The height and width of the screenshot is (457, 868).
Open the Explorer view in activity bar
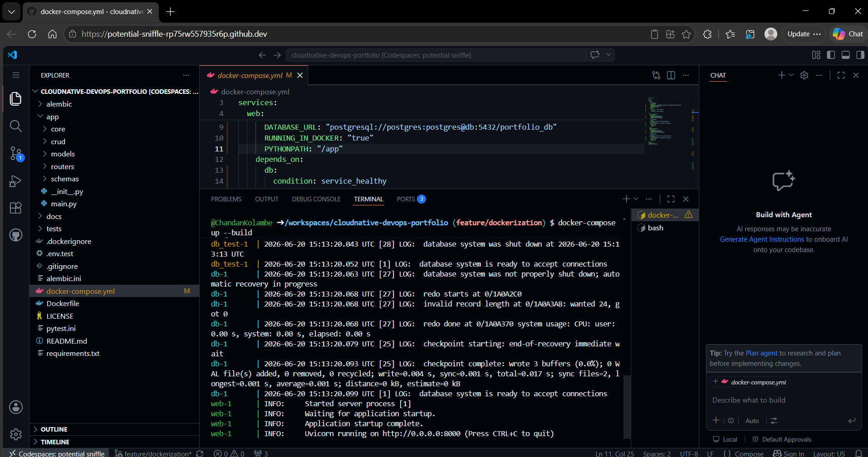pos(16,98)
